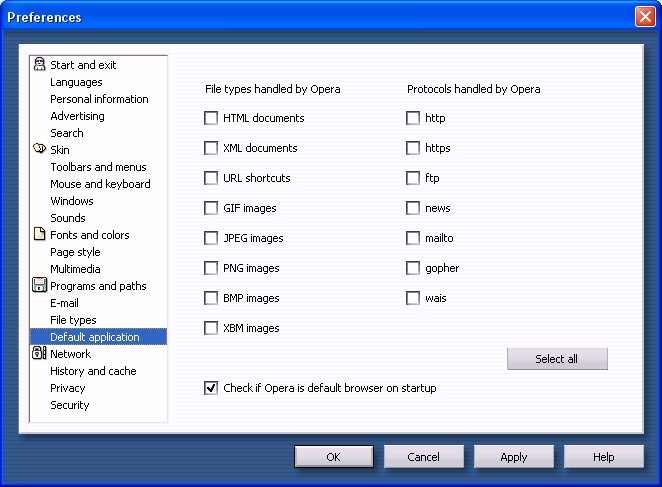Check the JPEG images option
The width and height of the screenshot is (662, 487).
211,238
